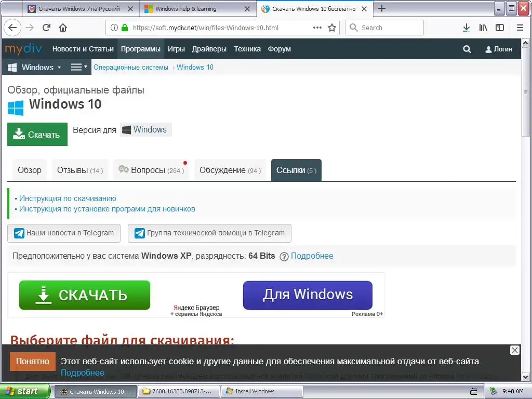532x399 pixels.
Task: Click the scrollbar down arrow
Action: (x=526, y=377)
